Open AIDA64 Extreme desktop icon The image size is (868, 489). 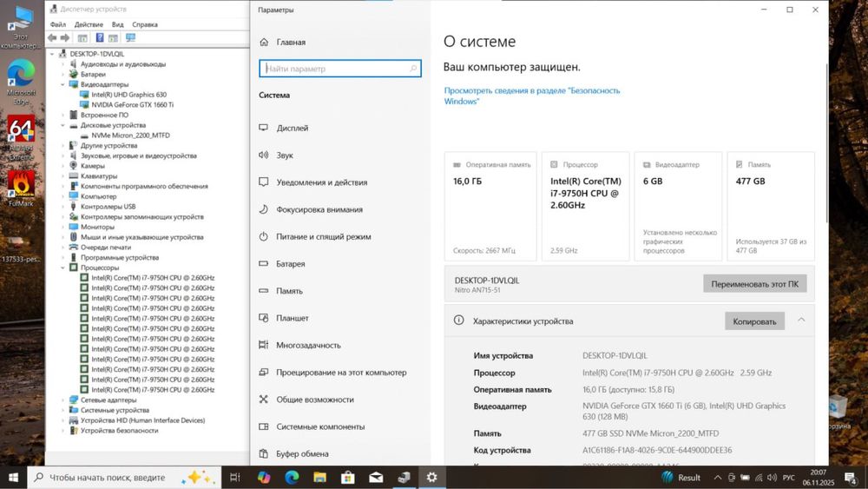(21, 137)
